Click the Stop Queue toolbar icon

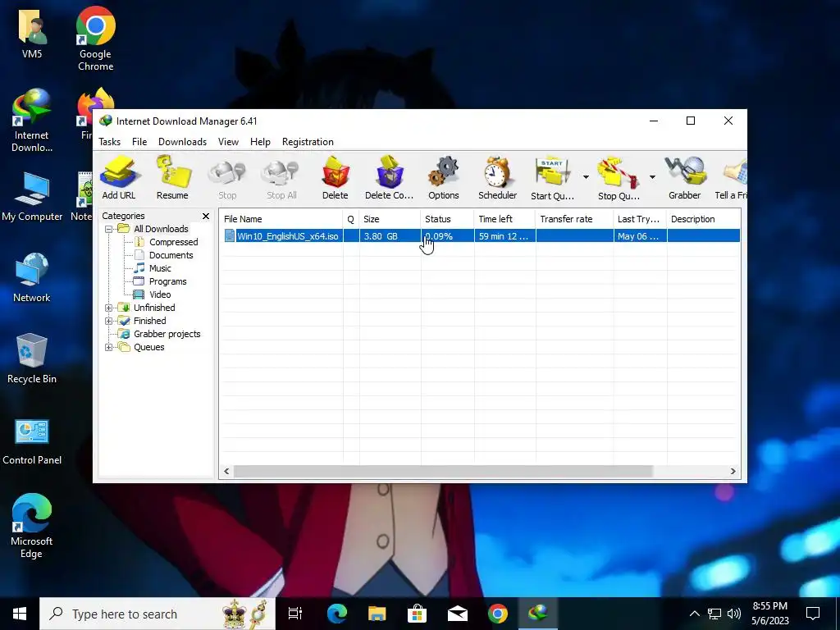(619, 178)
